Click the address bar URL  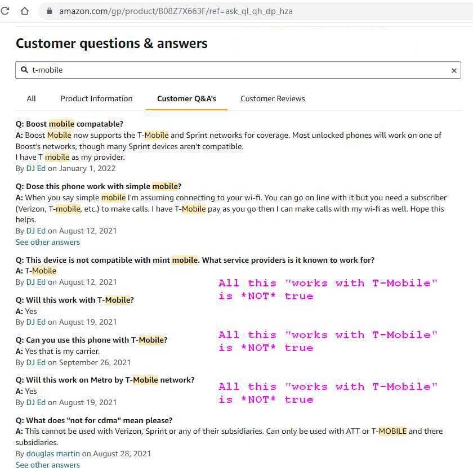[x=176, y=11]
